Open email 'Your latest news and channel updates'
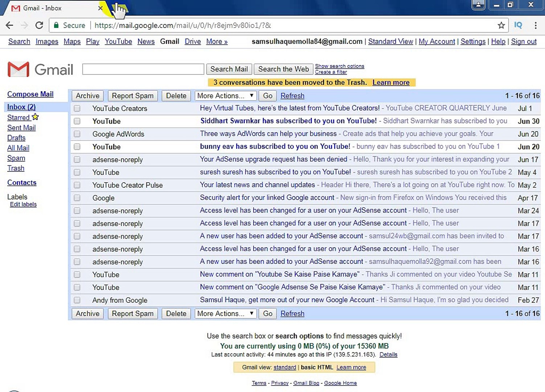545x392 pixels. pyautogui.click(x=257, y=185)
